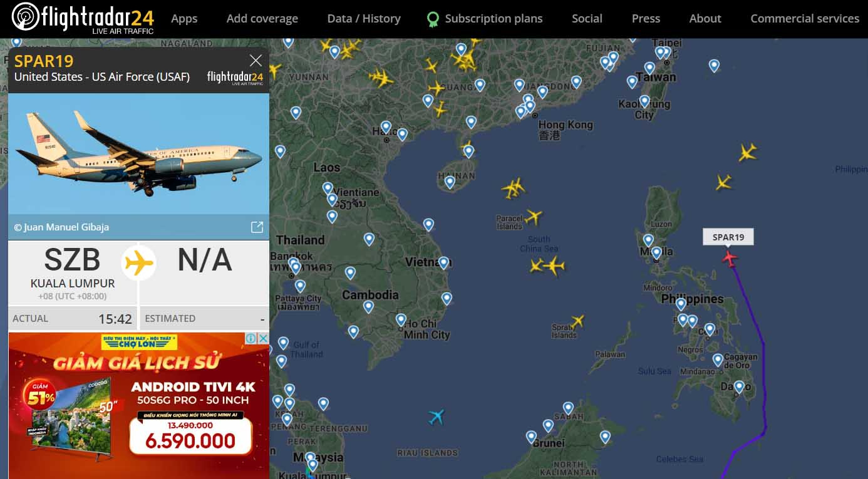Click the yellow plane route icon
This screenshot has width=868, height=479.
tap(139, 262)
